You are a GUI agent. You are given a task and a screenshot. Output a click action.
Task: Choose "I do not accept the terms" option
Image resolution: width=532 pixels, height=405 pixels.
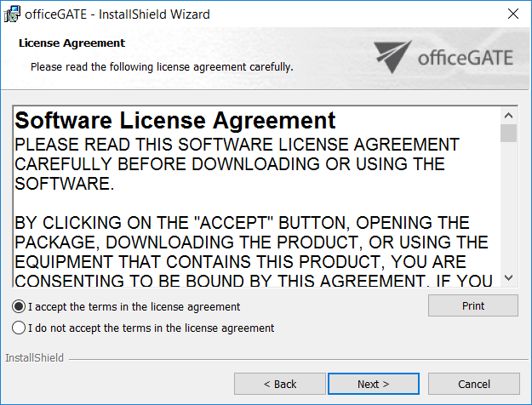19,328
